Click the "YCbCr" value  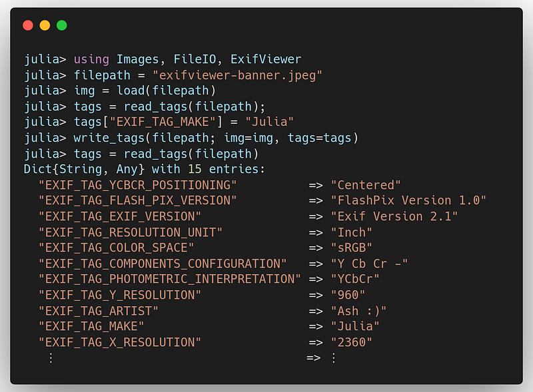coord(355,279)
